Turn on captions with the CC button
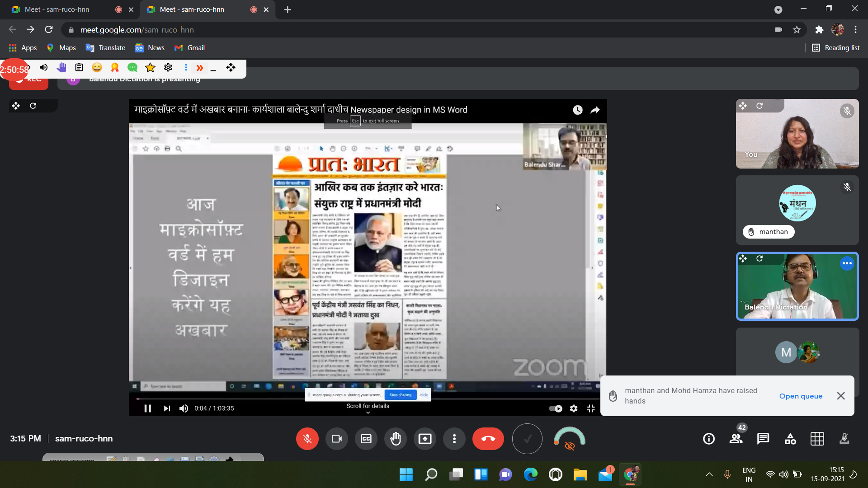The image size is (868, 488). pos(366,439)
